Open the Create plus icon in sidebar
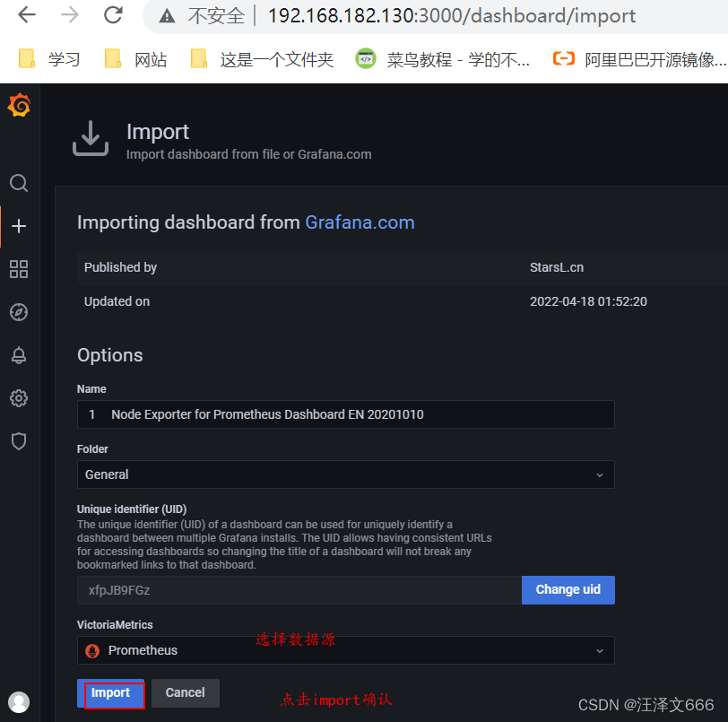 click(x=19, y=226)
